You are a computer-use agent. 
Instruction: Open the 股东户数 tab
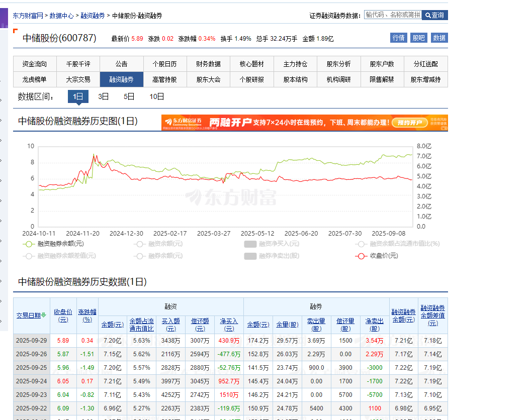(382, 64)
